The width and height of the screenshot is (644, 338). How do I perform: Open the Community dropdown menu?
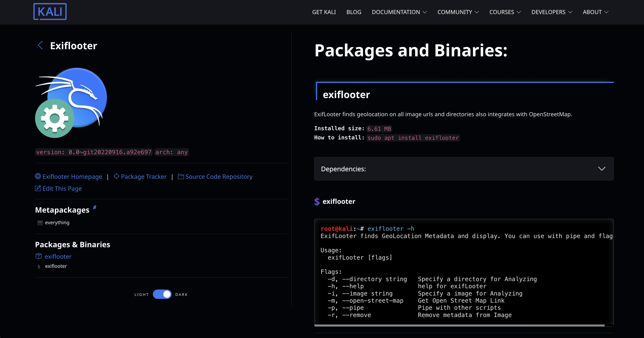pyautogui.click(x=458, y=12)
